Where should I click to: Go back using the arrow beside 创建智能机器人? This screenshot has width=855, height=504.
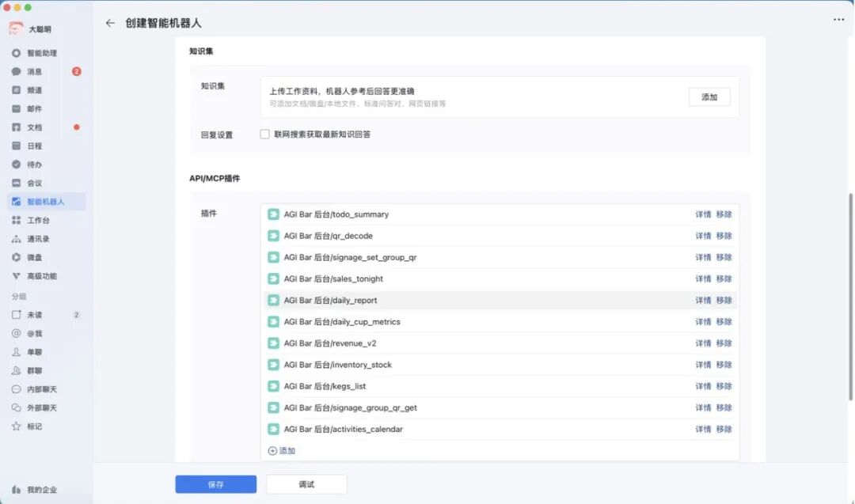pos(110,23)
